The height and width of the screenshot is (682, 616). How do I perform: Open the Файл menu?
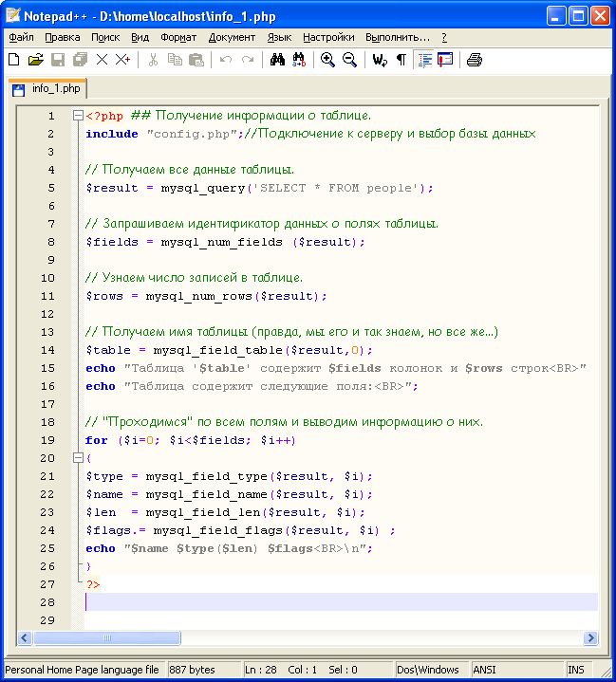click(x=21, y=37)
